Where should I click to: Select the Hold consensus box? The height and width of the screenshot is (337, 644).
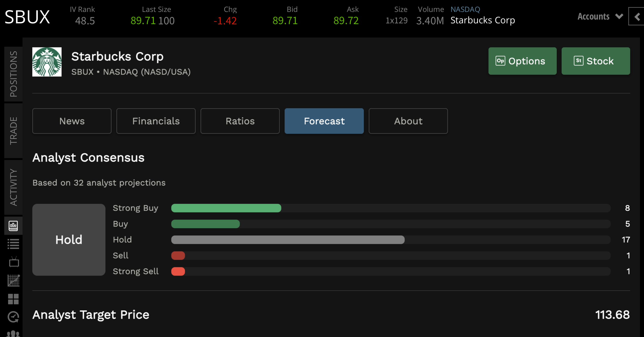[69, 240]
